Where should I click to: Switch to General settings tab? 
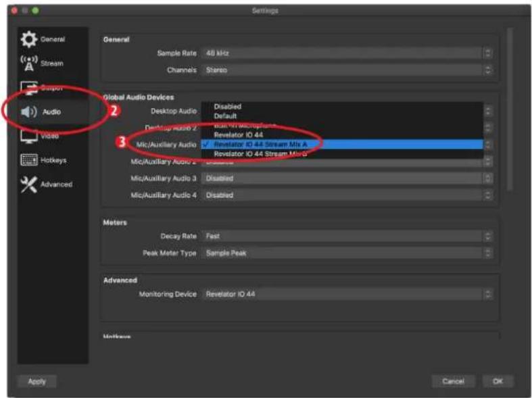coord(53,39)
